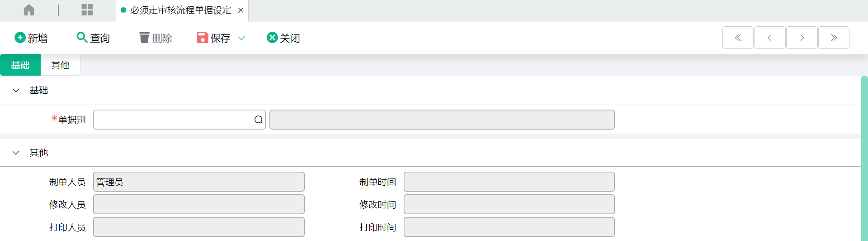Go to the next record
Image resolution: width=868 pixels, height=241 pixels.
[802, 38]
